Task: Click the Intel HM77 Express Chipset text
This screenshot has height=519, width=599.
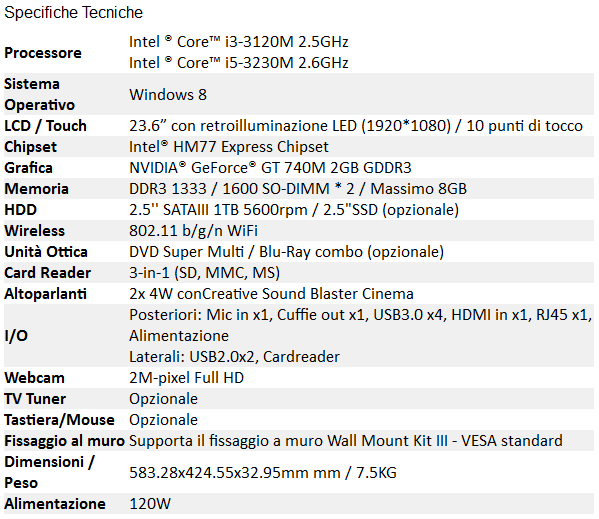Action: click(x=229, y=147)
